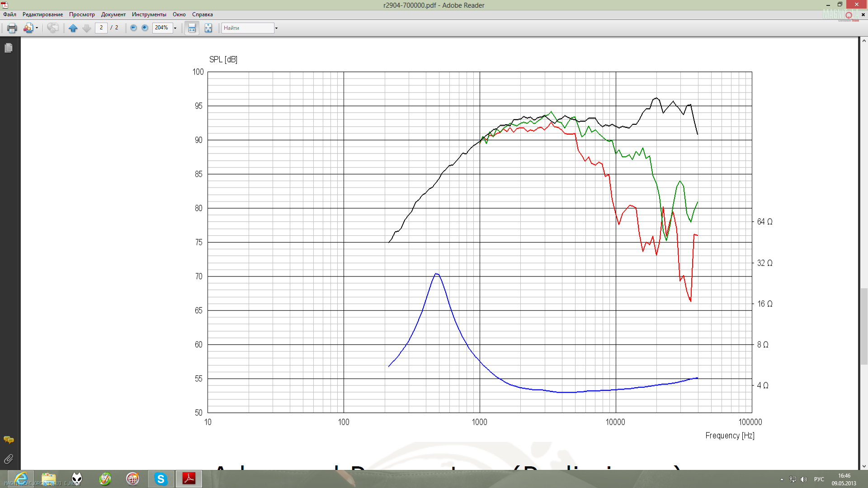The width and height of the screenshot is (868, 488).
Task: Click the vertical scrollbar thumb
Action: click(864, 325)
